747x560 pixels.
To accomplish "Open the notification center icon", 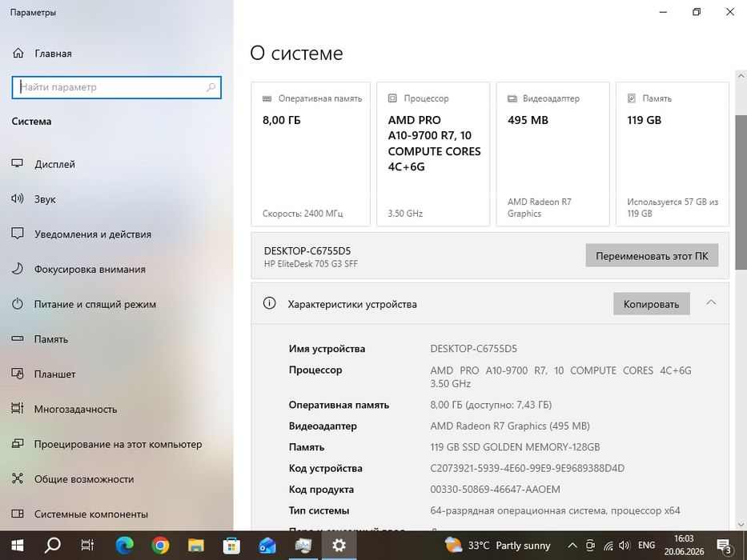I will coord(724,546).
